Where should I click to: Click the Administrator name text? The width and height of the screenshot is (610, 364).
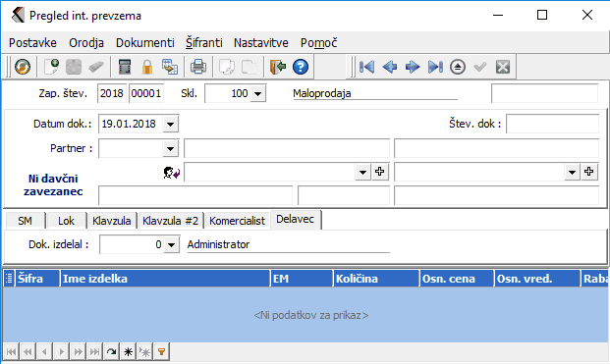(x=218, y=244)
